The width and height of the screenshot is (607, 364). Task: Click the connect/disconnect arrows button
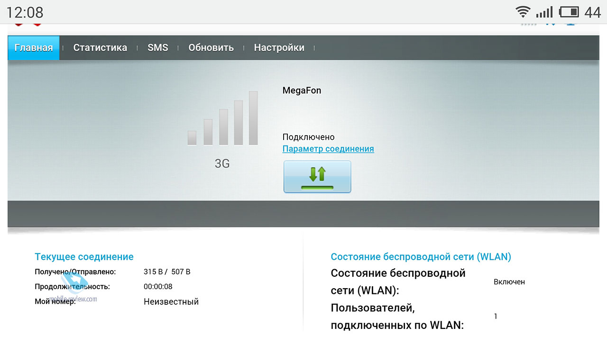[317, 177]
